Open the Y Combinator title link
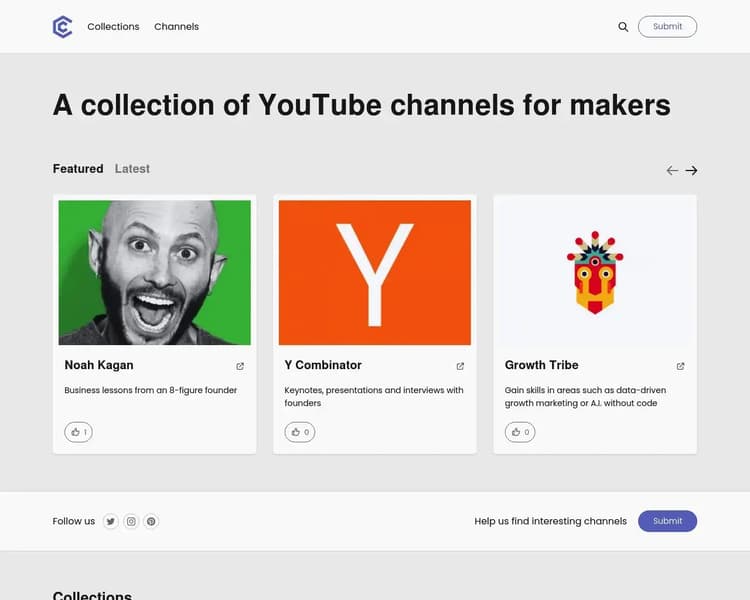Image resolution: width=750 pixels, height=600 pixels. tap(323, 365)
